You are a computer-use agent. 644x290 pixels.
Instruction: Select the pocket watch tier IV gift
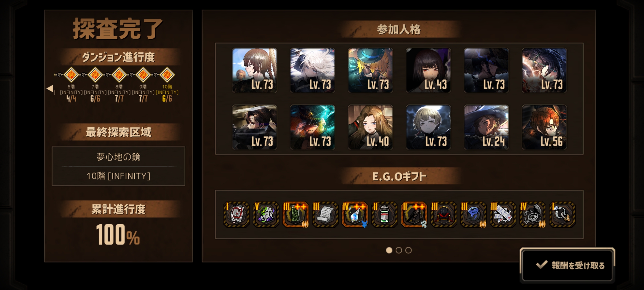pyautogui.click(x=533, y=214)
